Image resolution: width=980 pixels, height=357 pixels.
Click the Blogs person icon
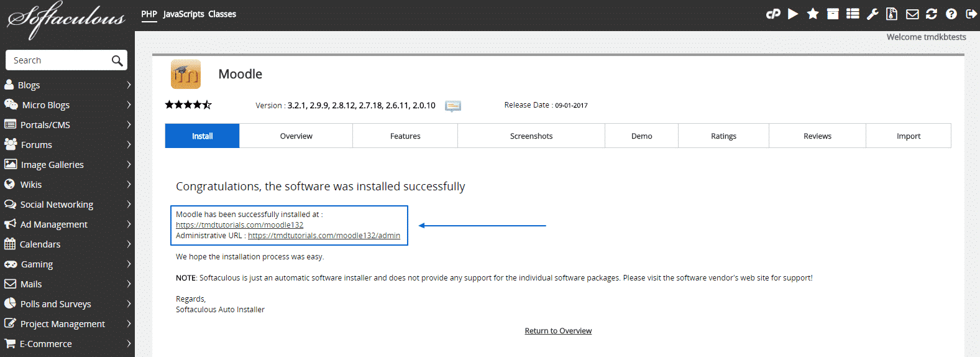[x=9, y=85]
